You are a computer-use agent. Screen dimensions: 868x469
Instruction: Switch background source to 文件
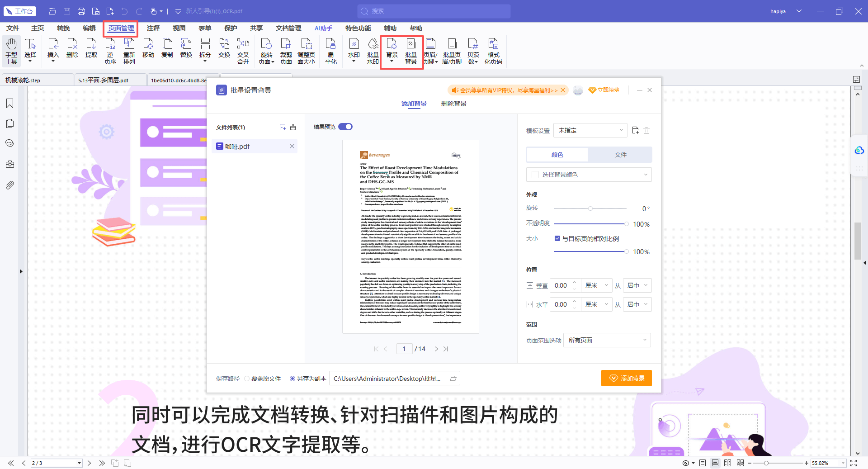(x=620, y=155)
